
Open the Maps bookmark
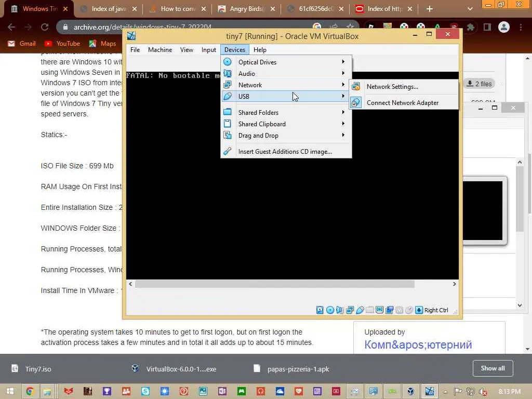tap(102, 44)
